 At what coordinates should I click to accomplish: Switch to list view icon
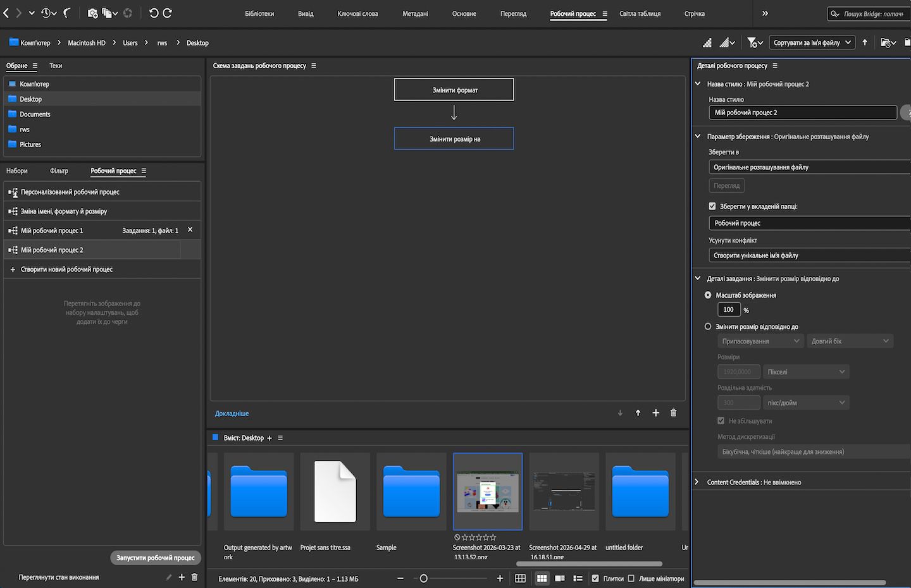click(578, 579)
